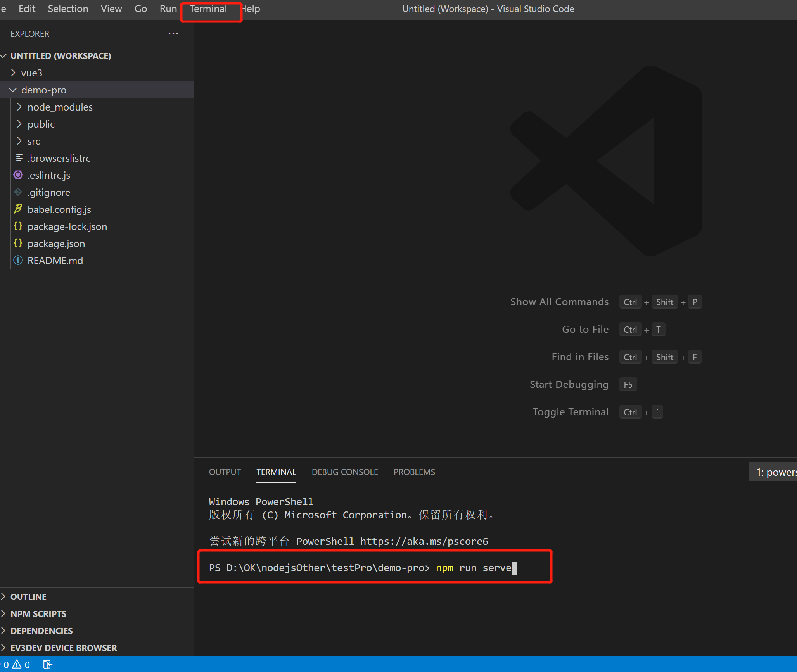This screenshot has width=797, height=672.
Task: Click the .eslintrc.js file icon
Action: (x=18, y=175)
